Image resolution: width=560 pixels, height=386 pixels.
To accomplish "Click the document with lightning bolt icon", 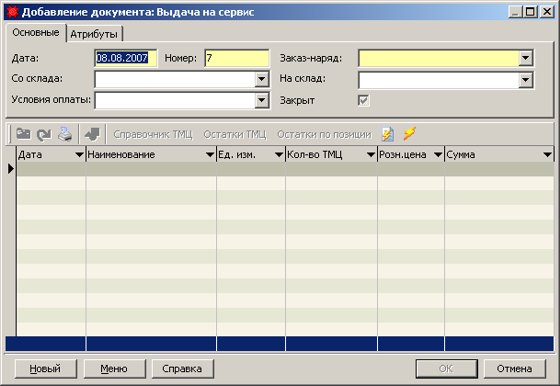I will (x=388, y=134).
